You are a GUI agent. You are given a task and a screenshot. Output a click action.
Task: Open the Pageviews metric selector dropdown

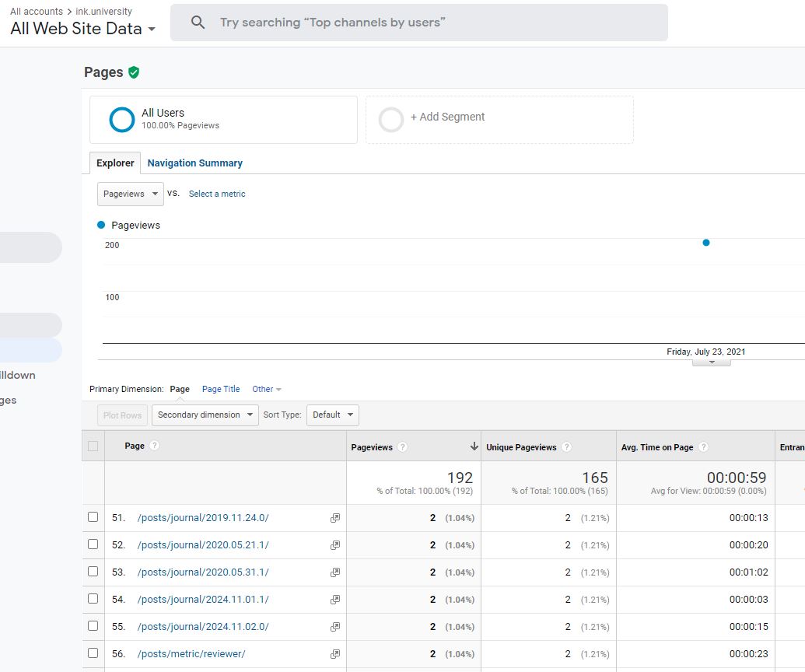(130, 194)
